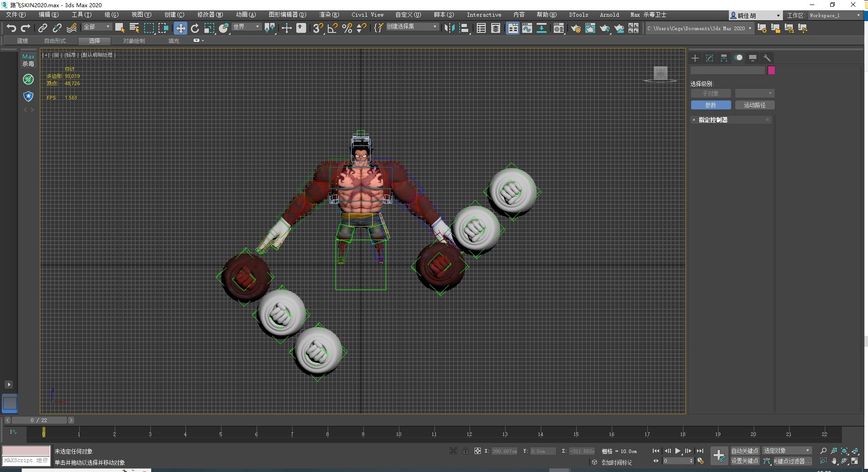Switch to the 建模 ribbon tab
868x472 pixels.
(x=23, y=41)
